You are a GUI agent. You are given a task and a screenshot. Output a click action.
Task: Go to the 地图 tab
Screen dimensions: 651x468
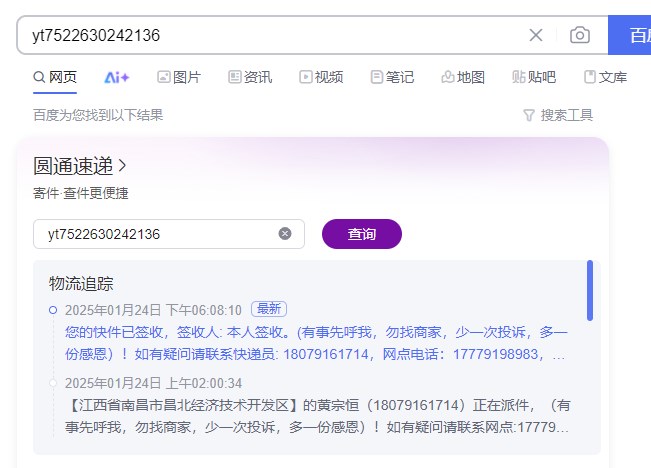coord(463,77)
